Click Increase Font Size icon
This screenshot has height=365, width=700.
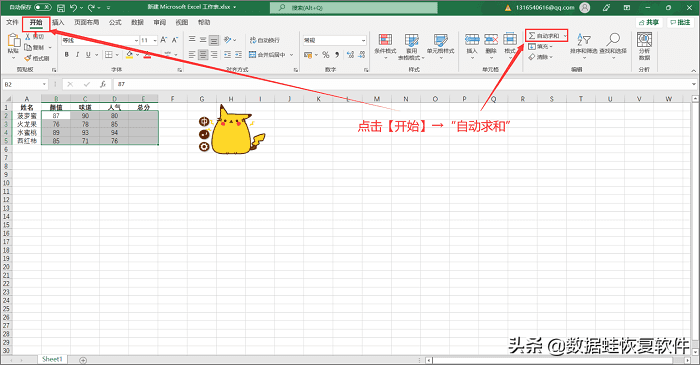(x=164, y=40)
